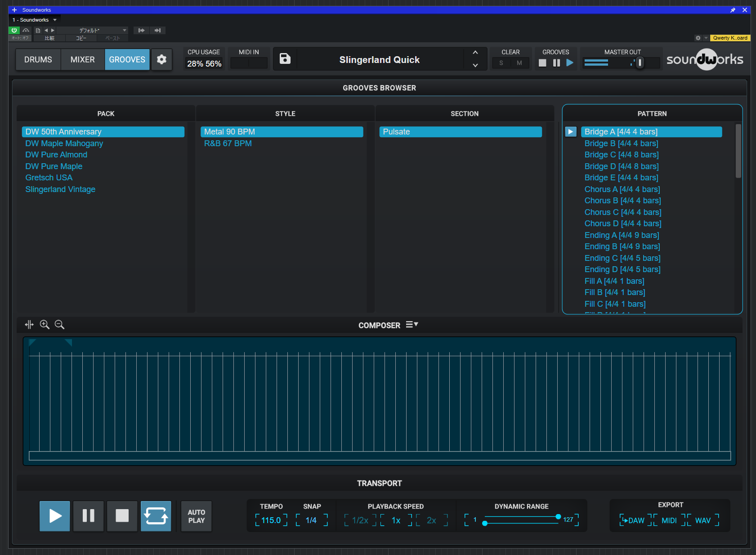Image resolution: width=756 pixels, height=555 pixels.
Task: Export the groove to DAW
Action: [x=634, y=520]
